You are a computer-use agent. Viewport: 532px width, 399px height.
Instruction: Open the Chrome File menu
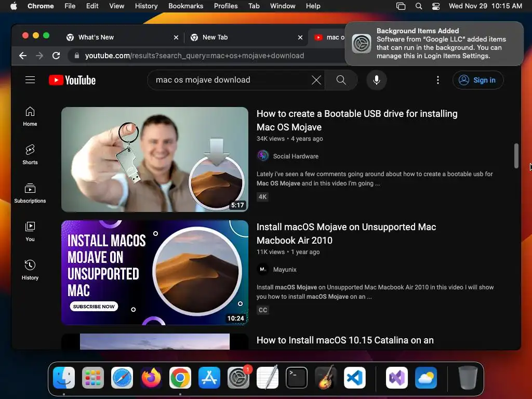coord(70,6)
